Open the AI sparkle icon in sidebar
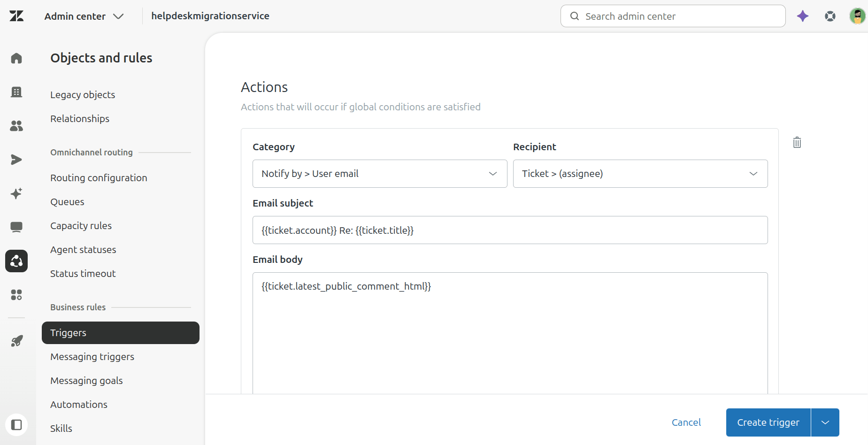The image size is (868, 445). coord(16,193)
